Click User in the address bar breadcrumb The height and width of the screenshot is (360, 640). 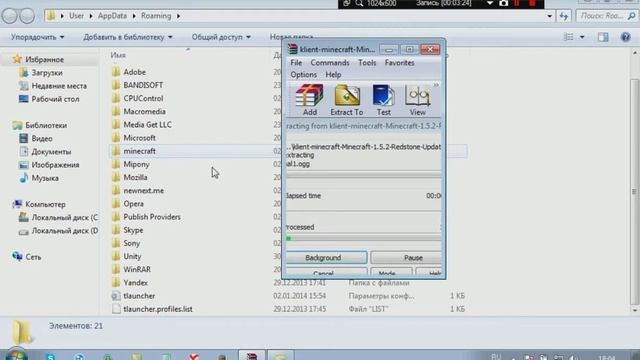pos(76,16)
